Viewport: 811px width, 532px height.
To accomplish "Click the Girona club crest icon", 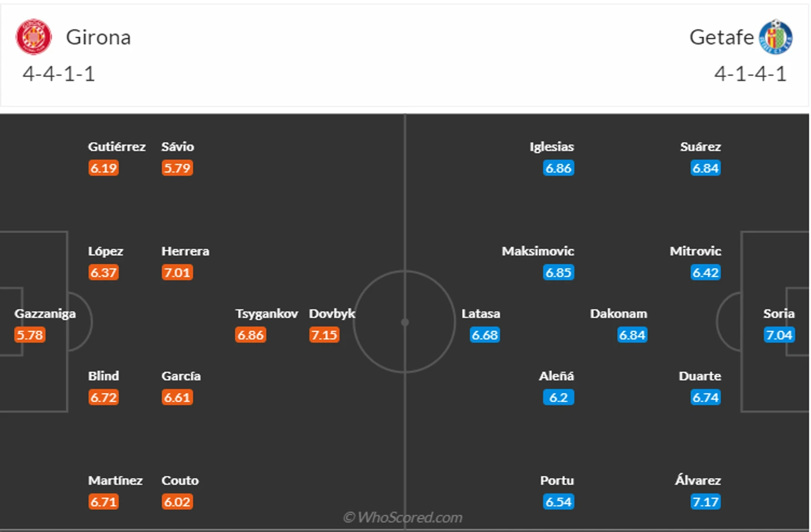I will click(x=33, y=37).
